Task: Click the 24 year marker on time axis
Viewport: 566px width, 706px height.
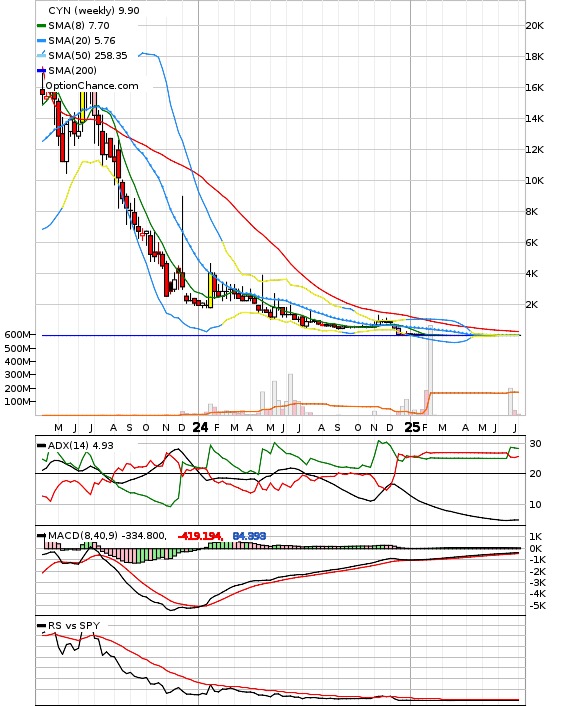Action: click(x=200, y=427)
